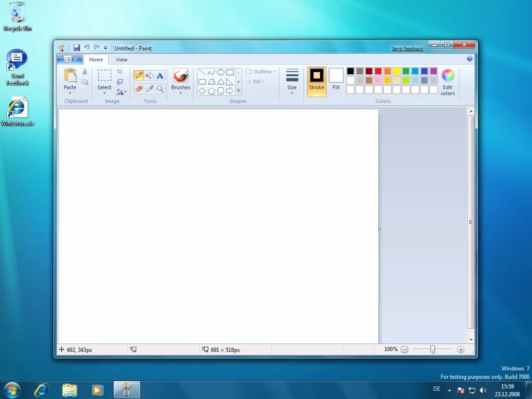This screenshot has width=532, height=399.
Task: Switch to the Home ribbon tab
Action: click(96, 59)
